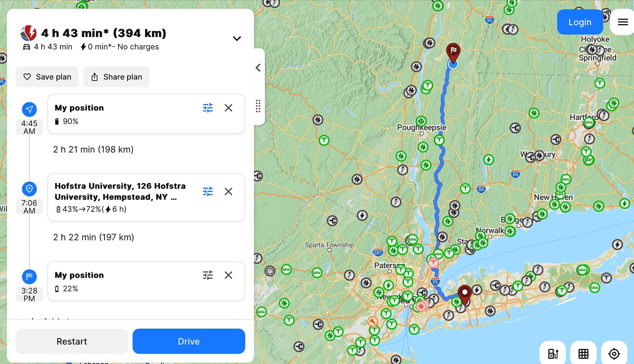Click the charger filter icon at bottom right
The height and width of the screenshot is (364, 634).
[553, 353]
